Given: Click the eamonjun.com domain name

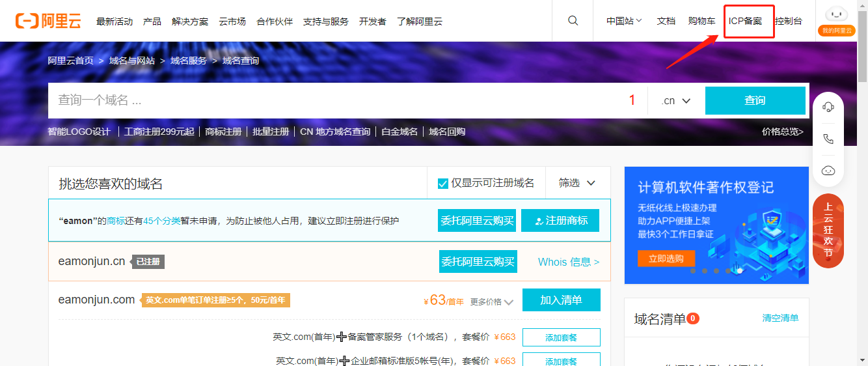Looking at the screenshot, I should pyautogui.click(x=96, y=300).
